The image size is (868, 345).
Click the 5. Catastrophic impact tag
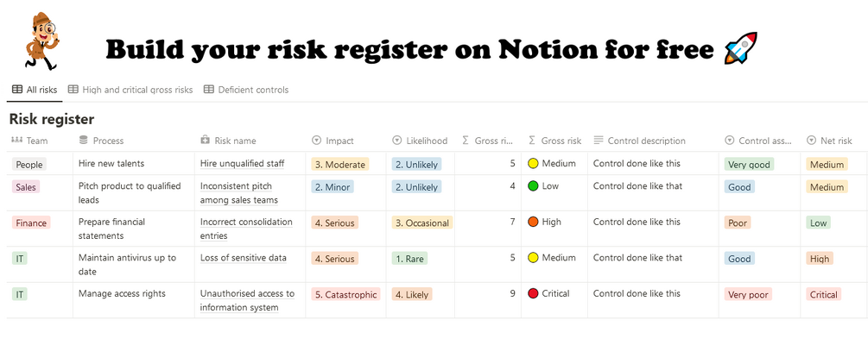[x=345, y=295]
